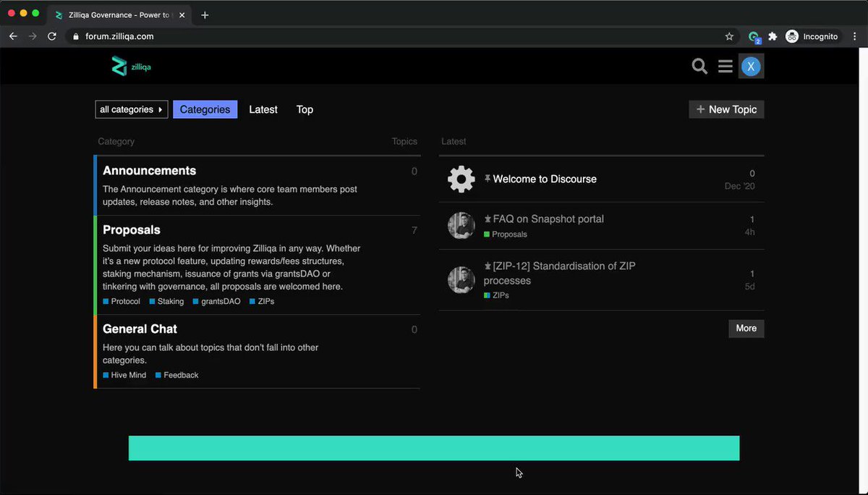Select the Categories tab
This screenshot has width=868, height=495.
point(205,109)
